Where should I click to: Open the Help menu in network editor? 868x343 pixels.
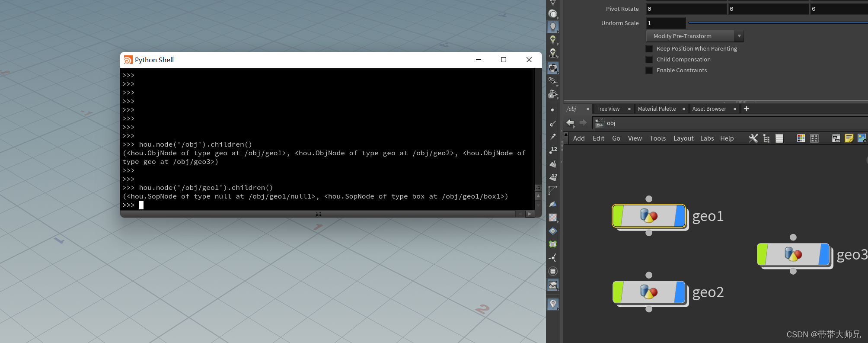[x=727, y=138]
